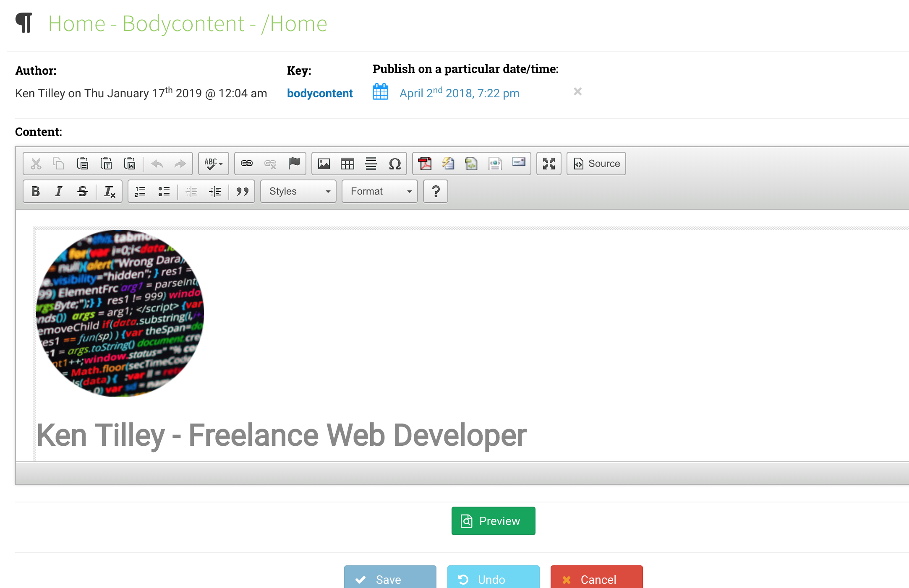
Task: Open the Format dropdown
Action: point(379,191)
